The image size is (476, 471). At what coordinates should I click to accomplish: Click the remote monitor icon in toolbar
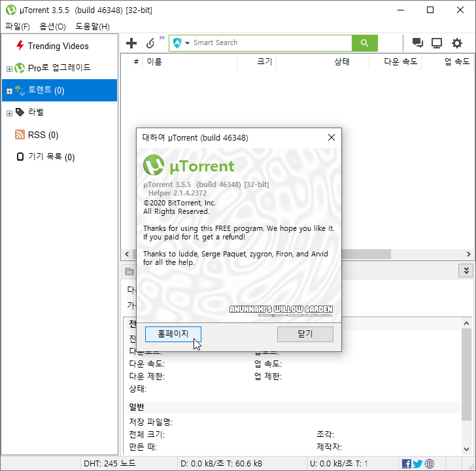pyautogui.click(x=437, y=43)
